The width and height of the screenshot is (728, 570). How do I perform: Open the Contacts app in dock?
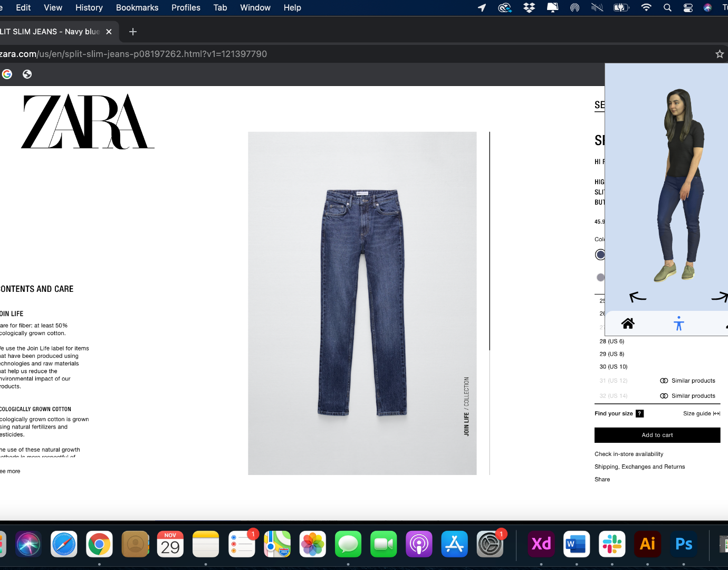point(135,544)
